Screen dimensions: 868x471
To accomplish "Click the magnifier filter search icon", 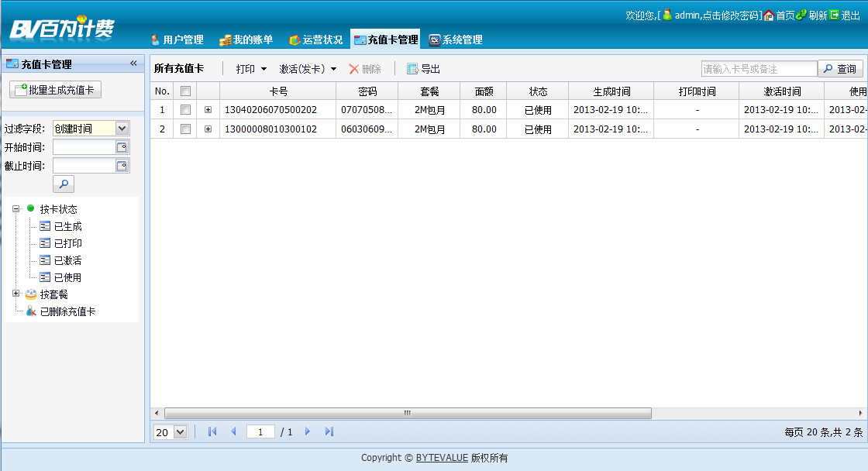I will point(64,184).
